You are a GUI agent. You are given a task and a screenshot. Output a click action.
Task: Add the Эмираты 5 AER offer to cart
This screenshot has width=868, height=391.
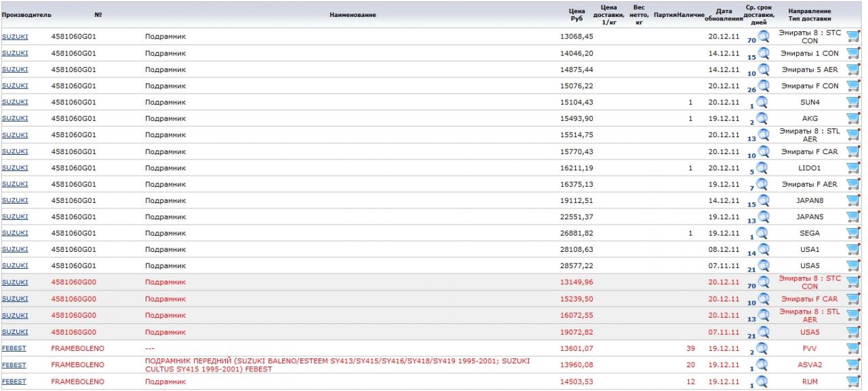pos(852,69)
